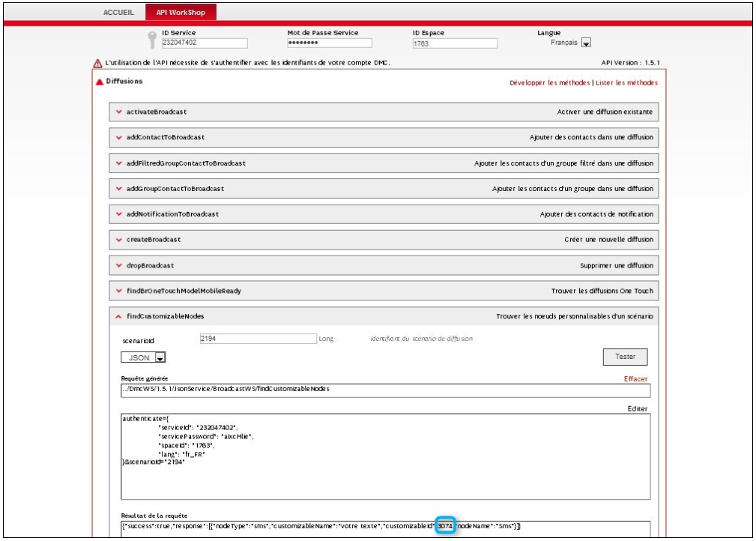Open the ACCUEIL tab

click(x=118, y=12)
